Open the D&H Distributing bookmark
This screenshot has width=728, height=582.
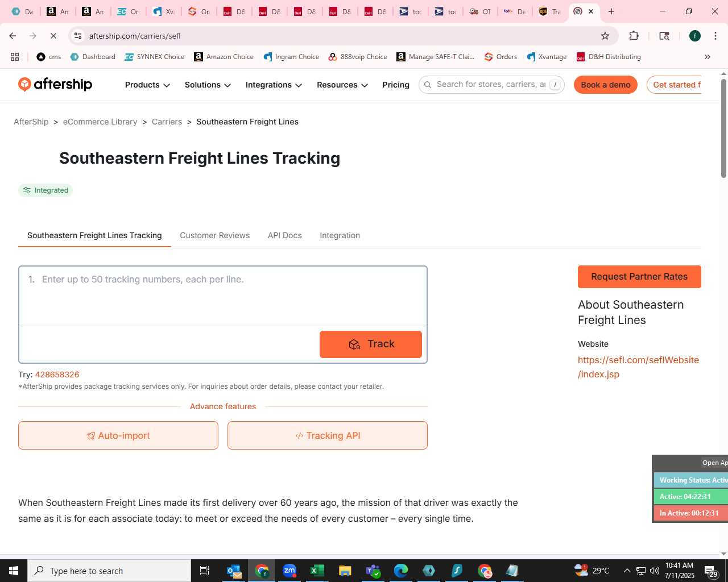click(x=609, y=57)
